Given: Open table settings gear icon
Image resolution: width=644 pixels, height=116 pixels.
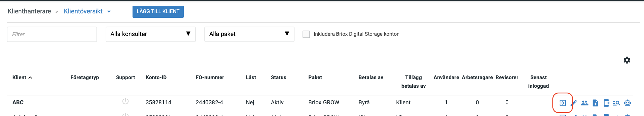Looking at the screenshot, I should pos(627,60).
